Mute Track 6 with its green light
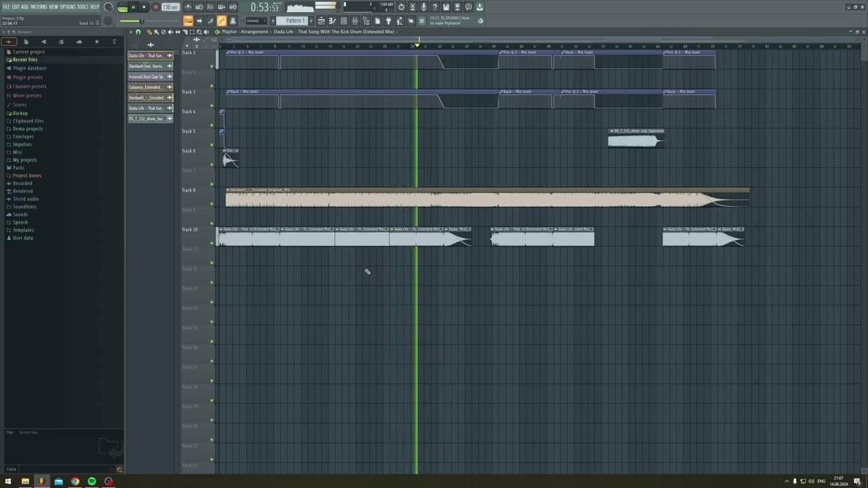This screenshot has width=868, height=488. tap(212, 165)
